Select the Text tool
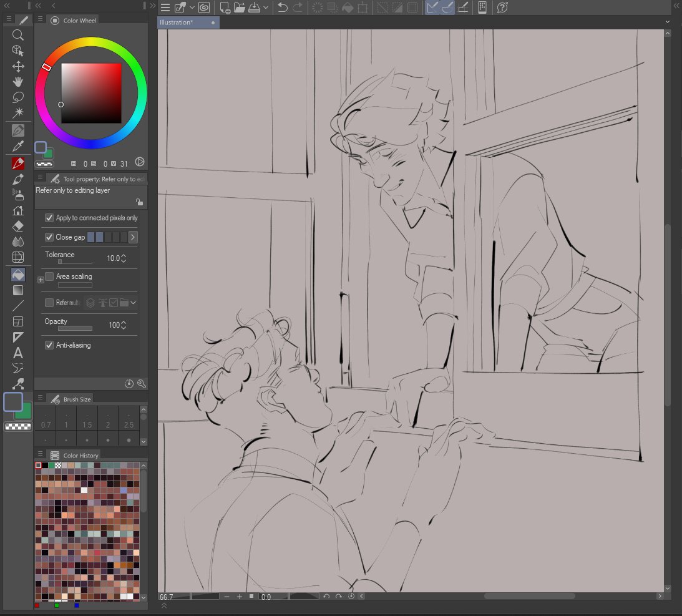Screen dimensions: 682x616 click(x=18, y=353)
